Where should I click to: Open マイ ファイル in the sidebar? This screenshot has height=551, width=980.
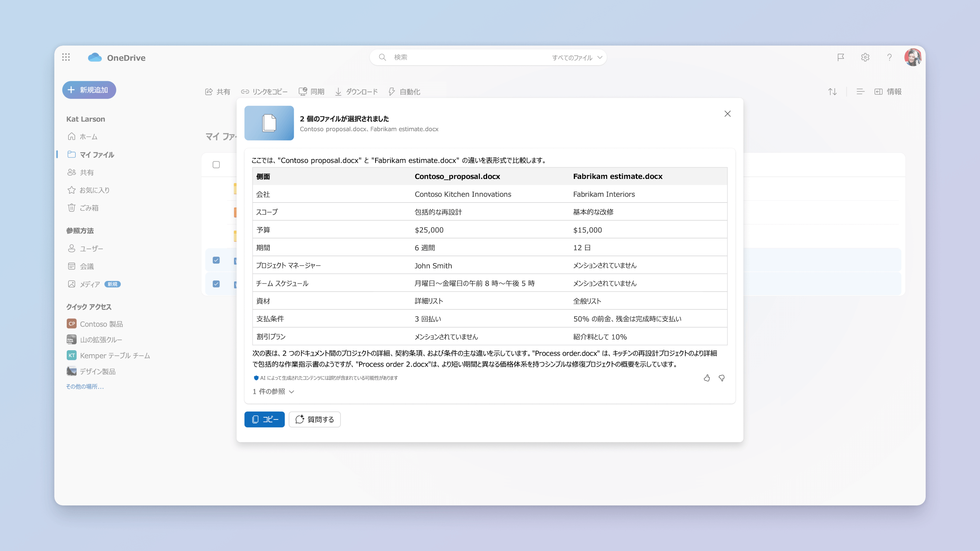tap(91, 155)
